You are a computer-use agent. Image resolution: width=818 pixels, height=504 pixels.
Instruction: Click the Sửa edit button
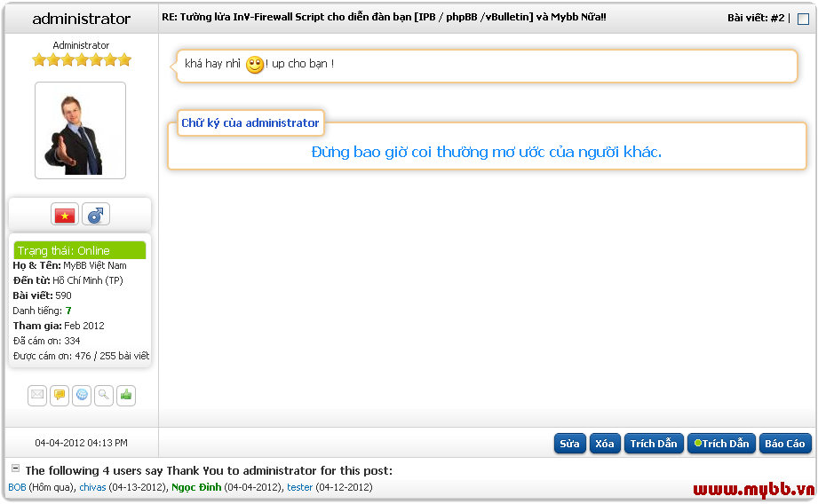coord(569,444)
